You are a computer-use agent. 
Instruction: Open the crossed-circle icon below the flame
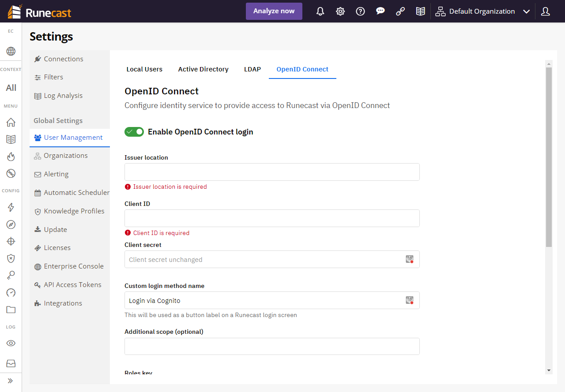(11, 173)
